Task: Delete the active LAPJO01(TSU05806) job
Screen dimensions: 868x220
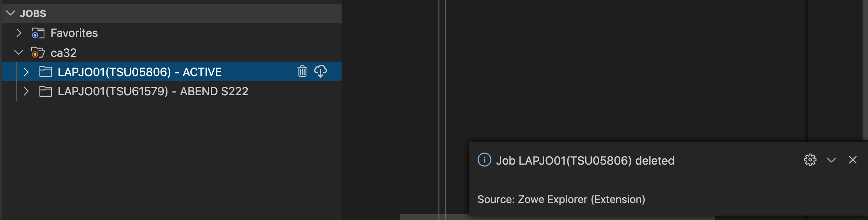Action: [302, 72]
